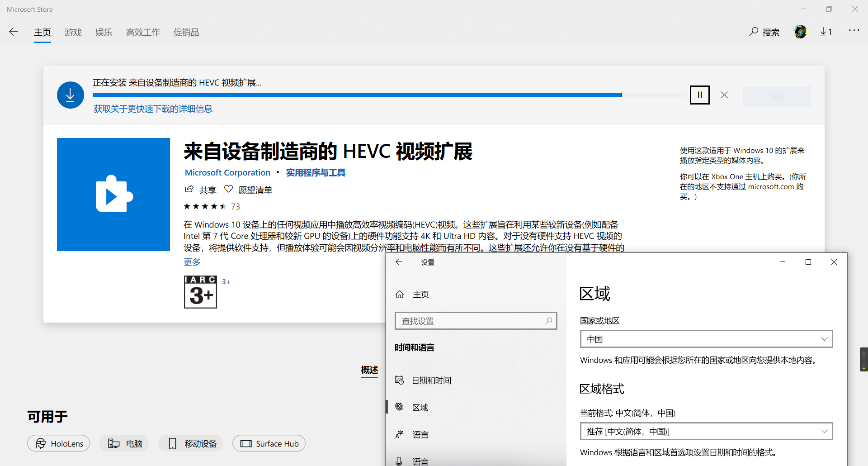Cancel the HEVC installation
The height and width of the screenshot is (466, 868).
click(x=724, y=95)
